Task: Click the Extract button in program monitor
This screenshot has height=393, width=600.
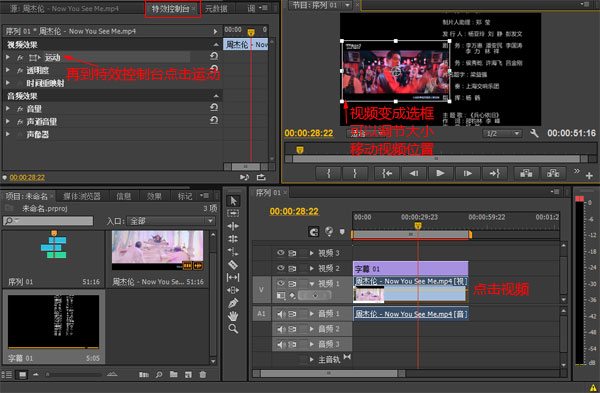Action: tap(553, 173)
